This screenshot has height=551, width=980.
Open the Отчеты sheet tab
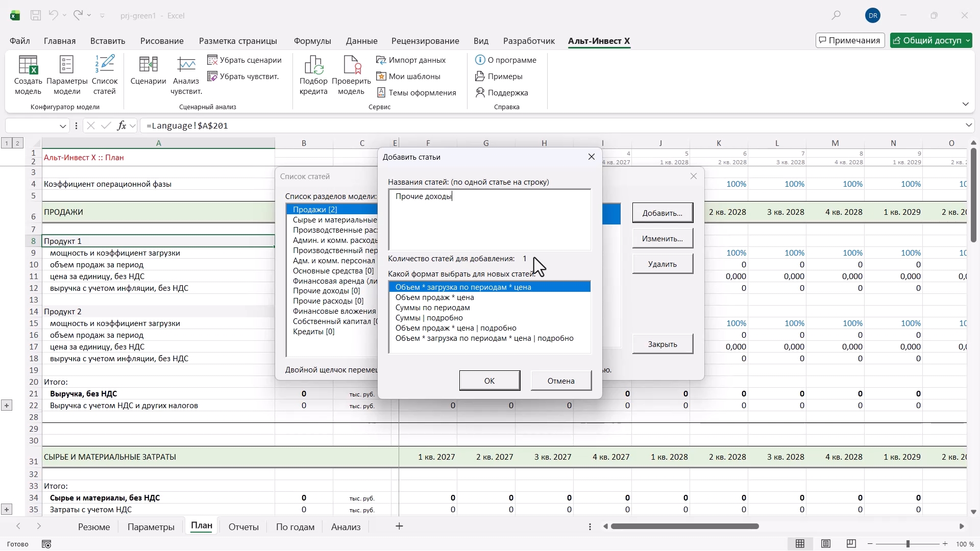tap(243, 527)
